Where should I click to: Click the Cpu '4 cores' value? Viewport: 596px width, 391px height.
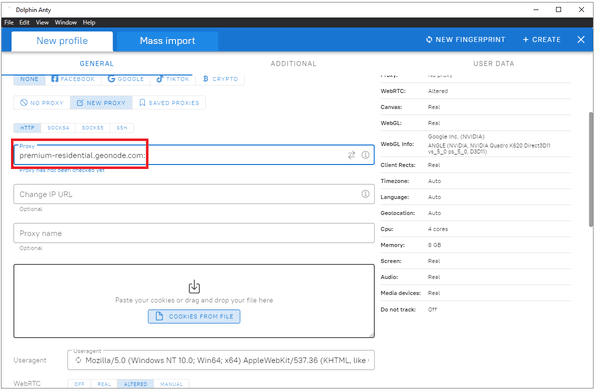pos(438,229)
